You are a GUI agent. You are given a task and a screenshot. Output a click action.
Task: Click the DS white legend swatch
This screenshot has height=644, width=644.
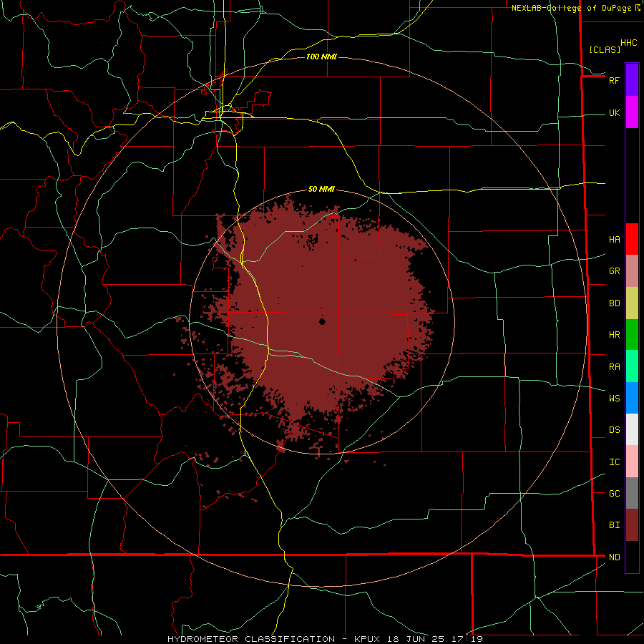tap(632, 429)
